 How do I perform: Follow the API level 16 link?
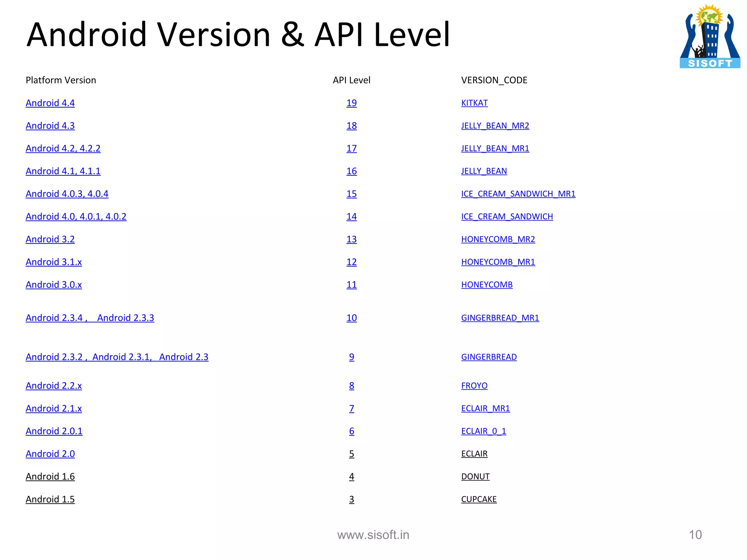[x=352, y=171]
